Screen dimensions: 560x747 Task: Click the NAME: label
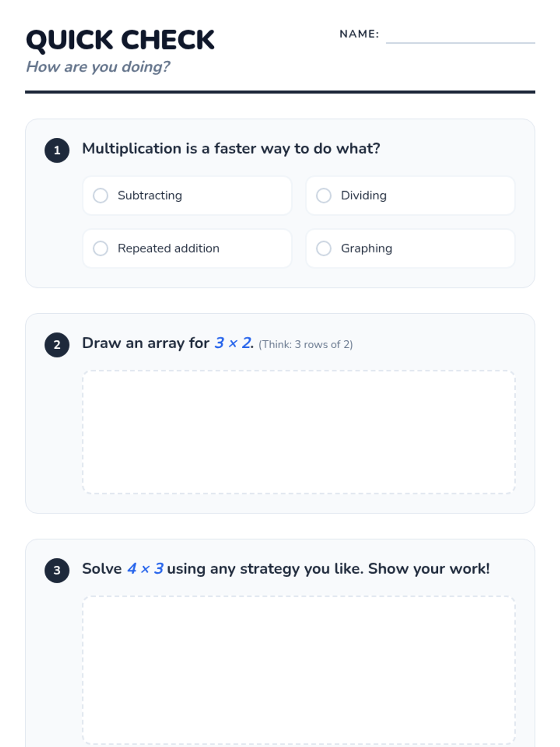pyautogui.click(x=359, y=34)
